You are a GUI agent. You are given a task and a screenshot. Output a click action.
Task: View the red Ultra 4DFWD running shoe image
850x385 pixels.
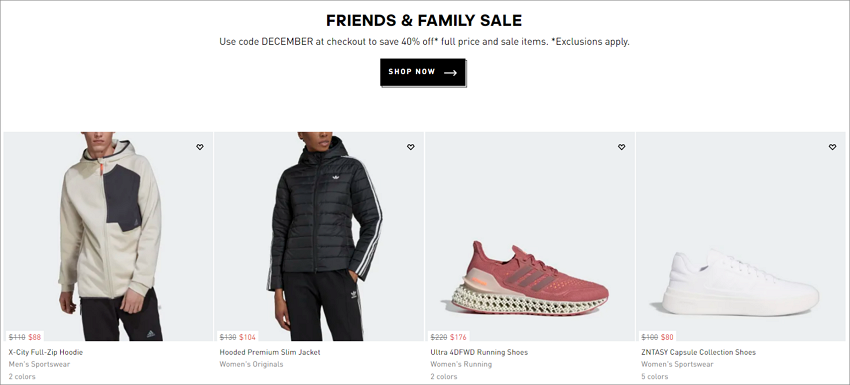point(530,236)
